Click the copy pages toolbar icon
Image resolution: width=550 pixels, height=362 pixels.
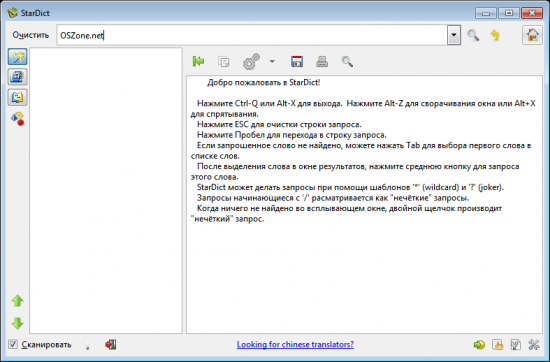click(x=223, y=62)
